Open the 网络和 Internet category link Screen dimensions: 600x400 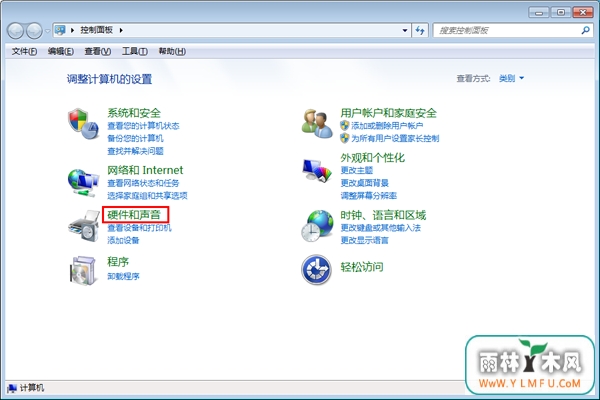point(145,170)
